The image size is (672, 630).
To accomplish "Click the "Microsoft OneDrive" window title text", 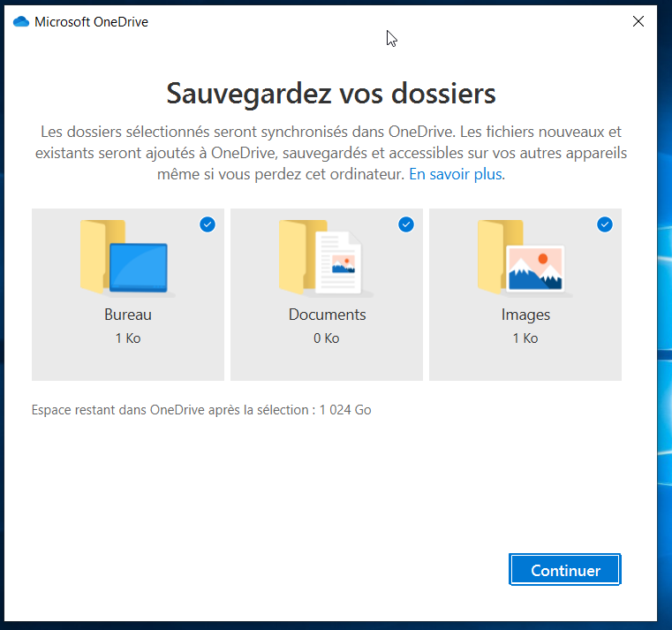I will [91, 22].
